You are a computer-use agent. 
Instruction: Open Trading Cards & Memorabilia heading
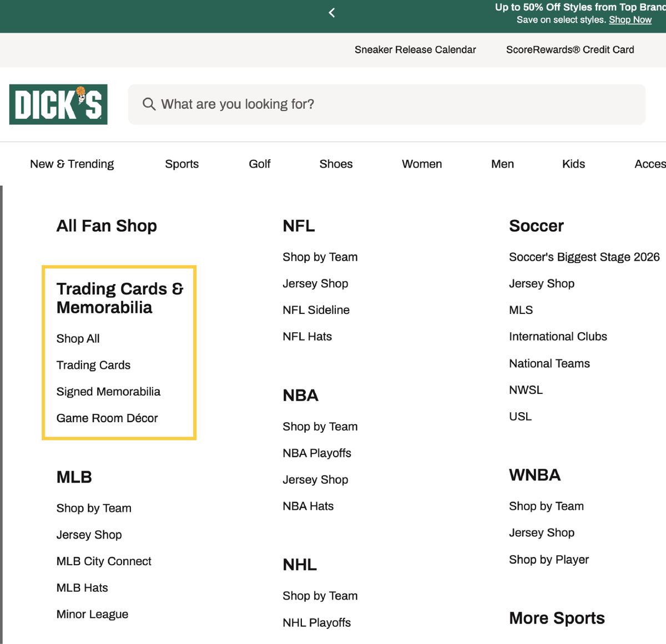pyautogui.click(x=120, y=298)
